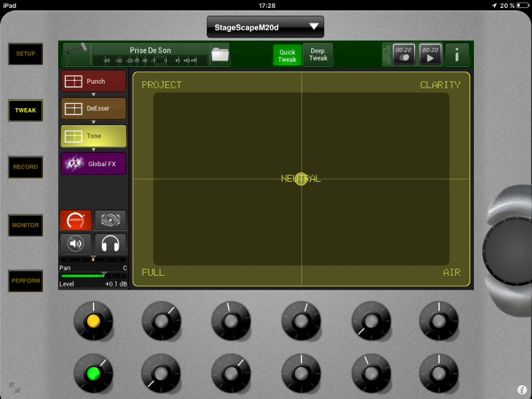Image resolution: width=532 pixels, height=399 pixels.
Task: Open the StageScapeM20d device dropdown
Action: click(x=265, y=27)
